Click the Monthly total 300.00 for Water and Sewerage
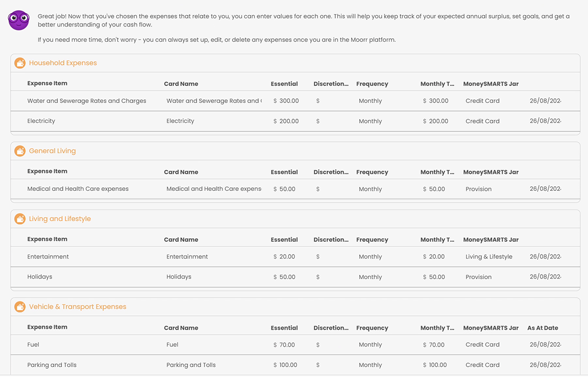Image resolution: width=588 pixels, height=387 pixels. pos(436,101)
